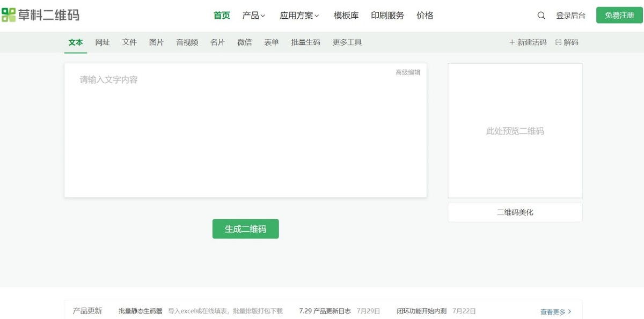The height and width of the screenshot is (319, 644).
Task: Click the 二维码美化 button
Action: tap(515, 212)
